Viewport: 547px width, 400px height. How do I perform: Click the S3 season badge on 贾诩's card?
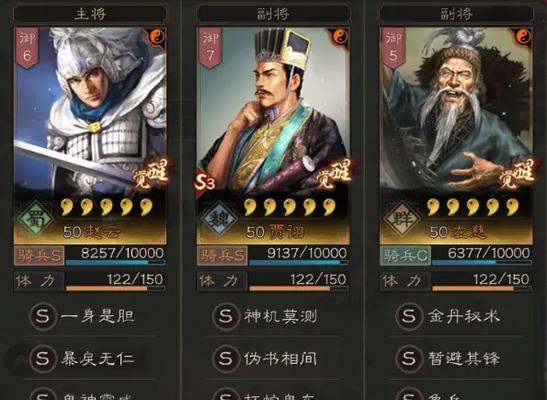[x=204, y=182]
